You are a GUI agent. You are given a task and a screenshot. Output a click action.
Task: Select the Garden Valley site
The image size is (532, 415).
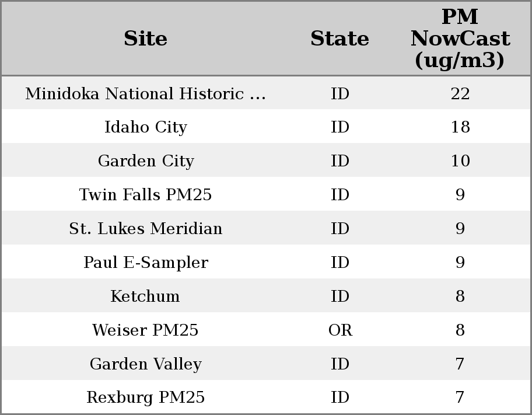pos(145,364)
